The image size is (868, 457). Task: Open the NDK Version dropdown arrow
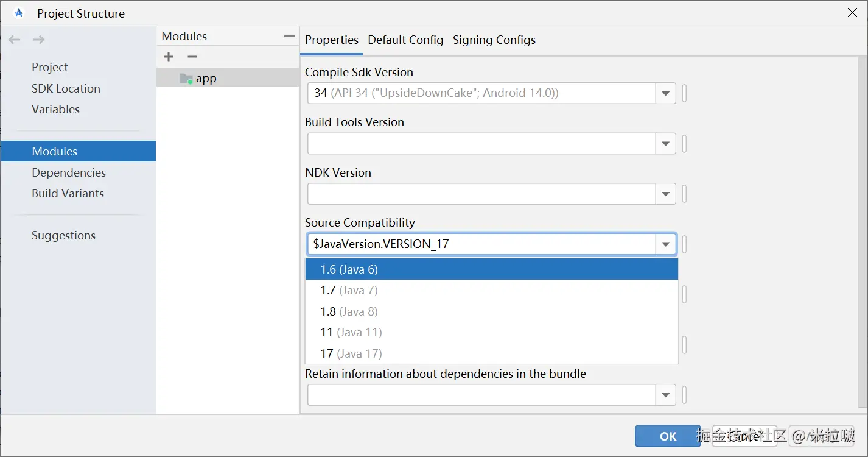point(665,195)
